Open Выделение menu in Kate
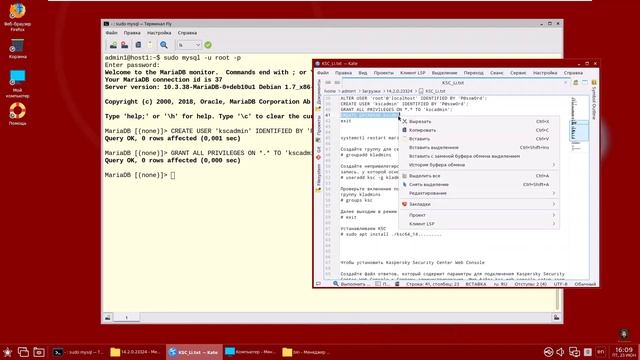Image resolution: width=640 pixels, height=360 pixels. point(444,73)
